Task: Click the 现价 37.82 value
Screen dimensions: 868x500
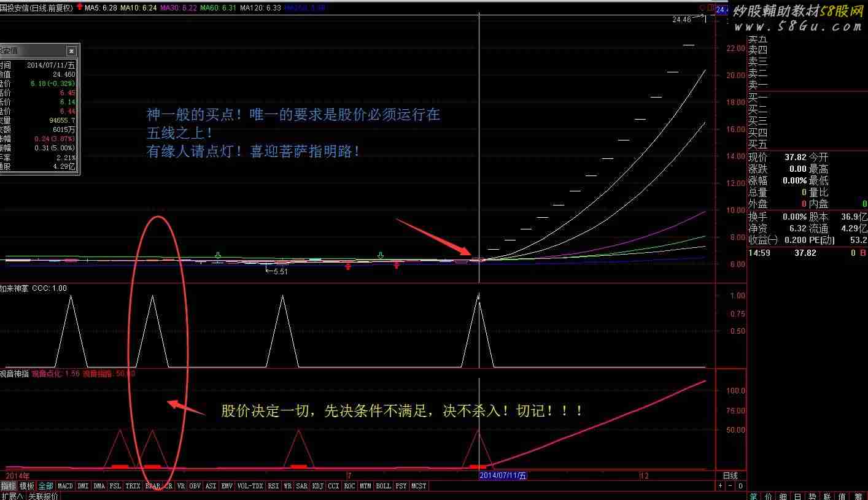Action: point(796,158)
